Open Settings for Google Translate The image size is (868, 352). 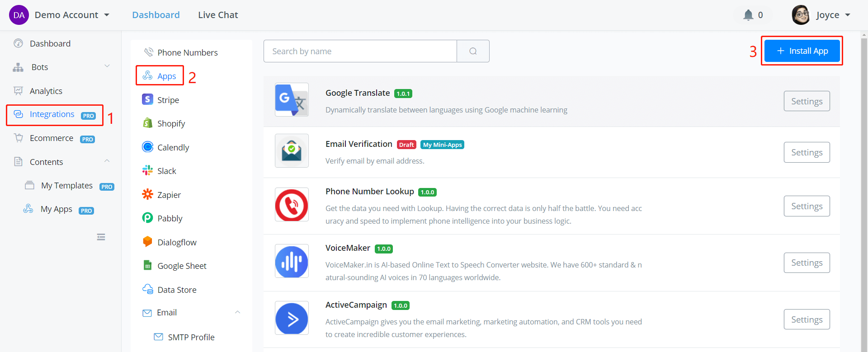pos(807,101)
